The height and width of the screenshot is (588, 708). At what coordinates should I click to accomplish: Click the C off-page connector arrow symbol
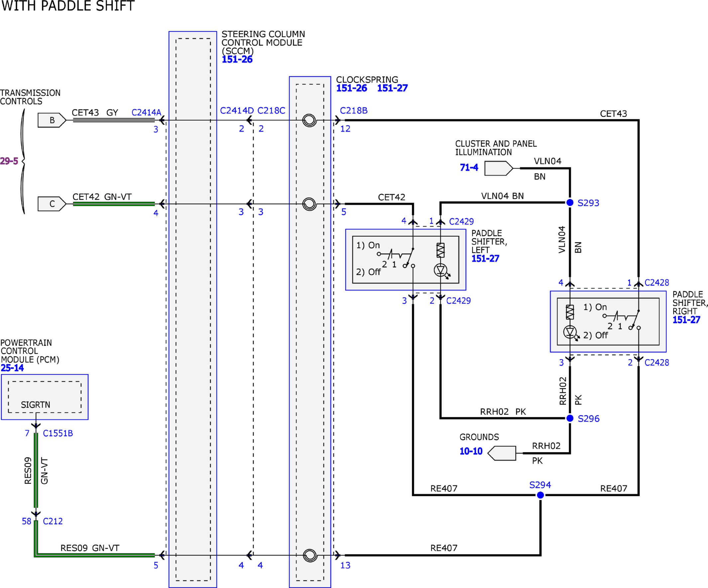coord(52,204)
